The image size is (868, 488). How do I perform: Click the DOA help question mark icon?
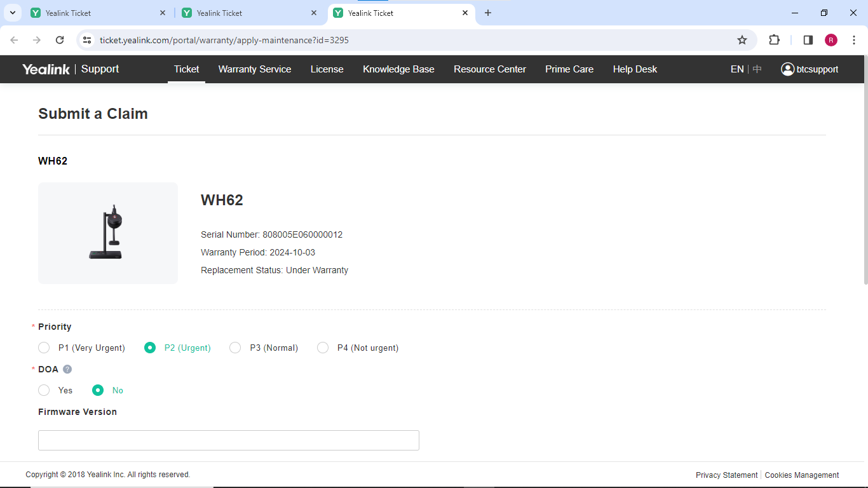tap(67, 369)
